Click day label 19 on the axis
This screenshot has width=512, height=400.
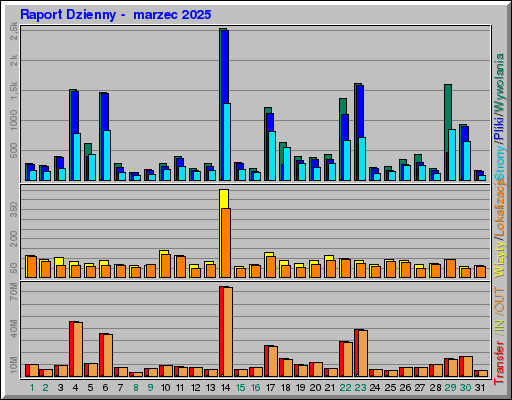point(301,388)
